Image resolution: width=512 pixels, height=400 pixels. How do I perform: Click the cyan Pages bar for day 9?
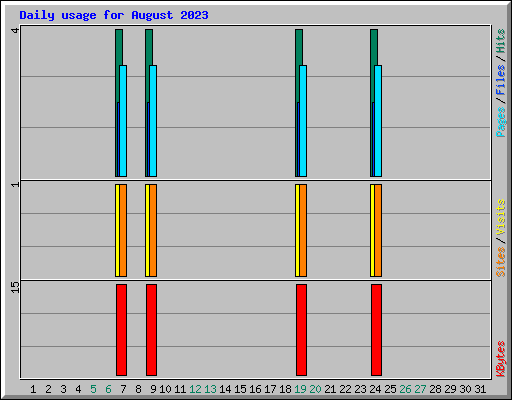(153, 121)
